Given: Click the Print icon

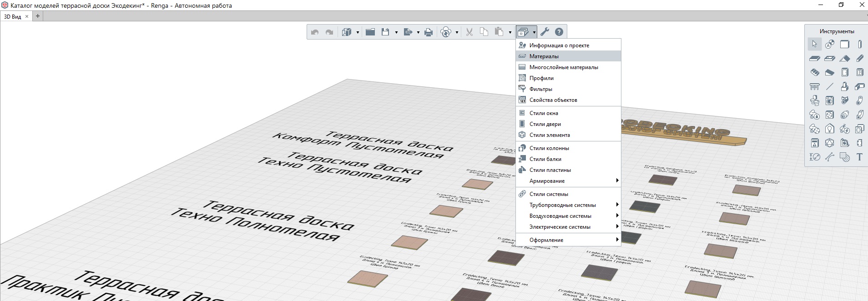Looking at the screenshot, I should 429,32.
